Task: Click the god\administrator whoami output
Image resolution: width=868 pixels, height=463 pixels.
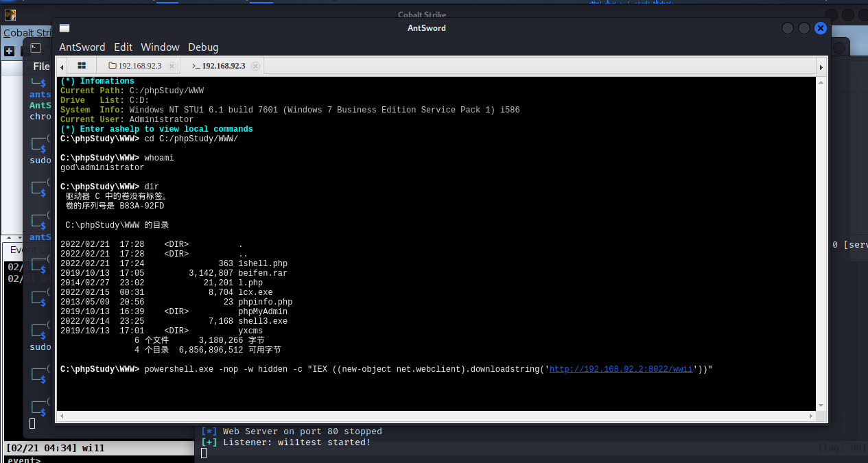Action: (102, 167)
